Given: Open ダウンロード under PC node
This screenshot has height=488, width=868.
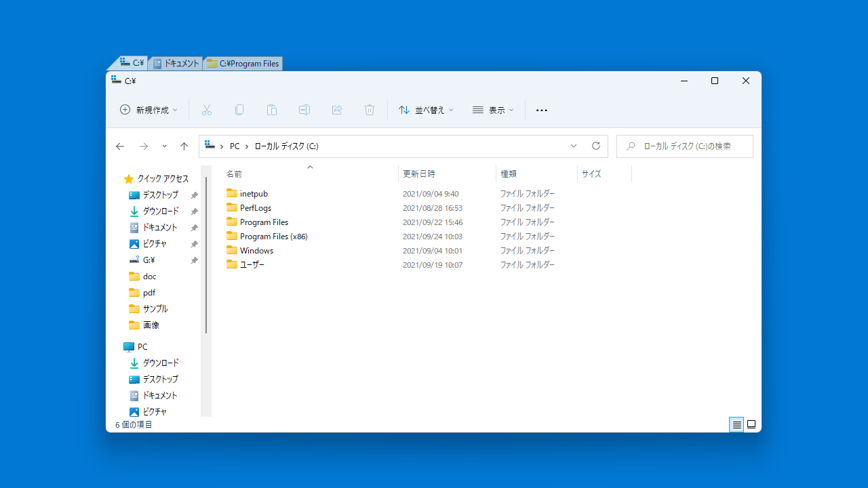Looking at the screenshot, I should pyautogui.click(x=161, y=363).
